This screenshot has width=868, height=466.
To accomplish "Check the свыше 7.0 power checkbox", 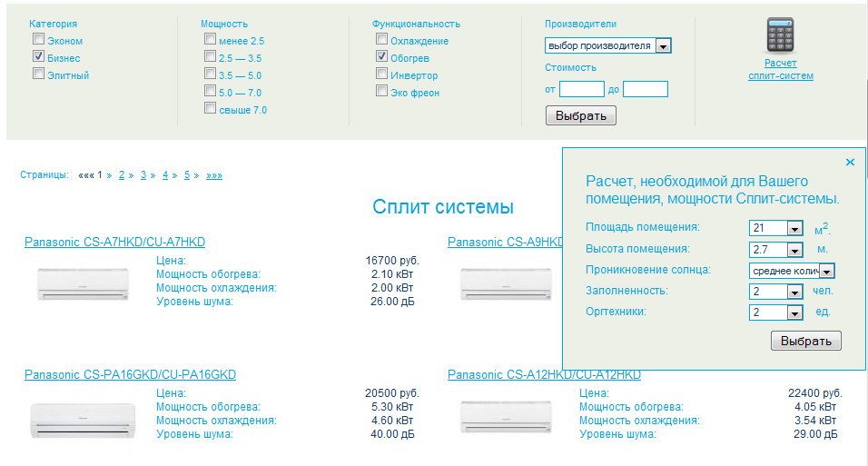I will (210, 107).
